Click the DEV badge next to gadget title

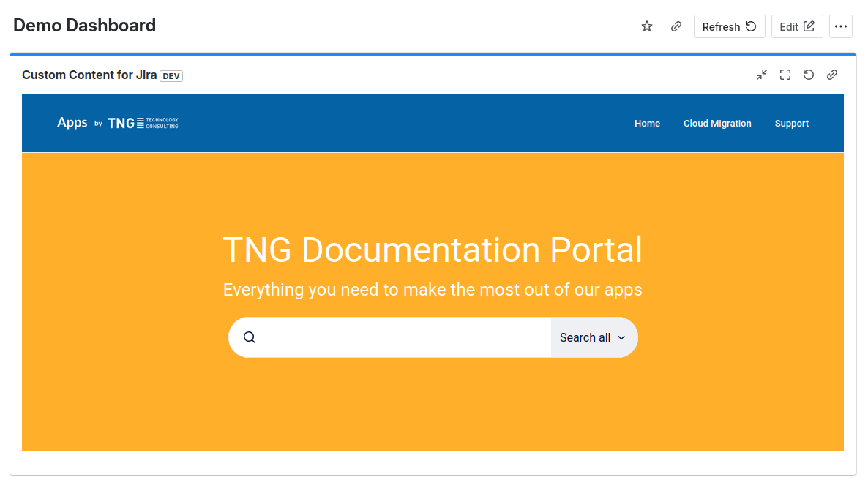coord(171,76)
